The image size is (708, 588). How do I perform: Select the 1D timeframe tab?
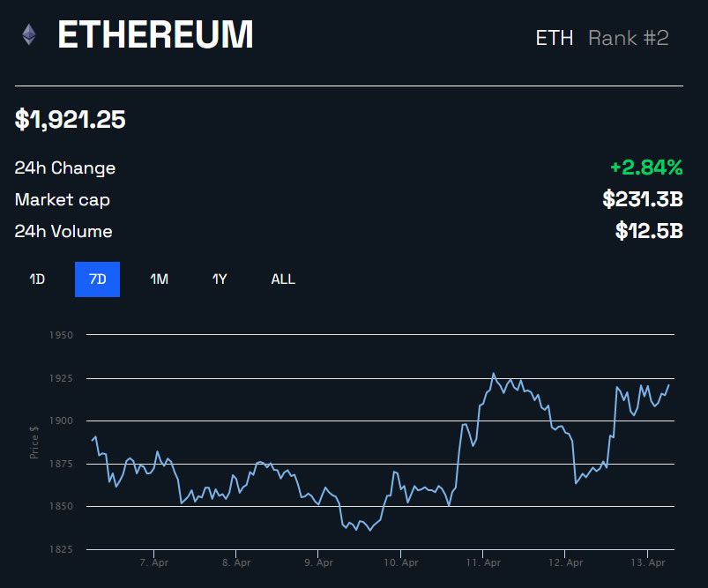(37, 279)
